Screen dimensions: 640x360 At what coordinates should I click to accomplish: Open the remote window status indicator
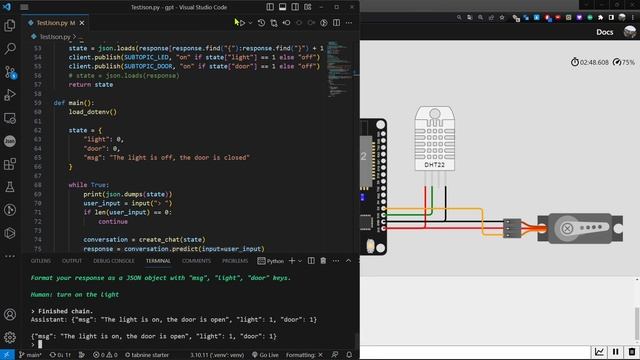tap(7, 355)
